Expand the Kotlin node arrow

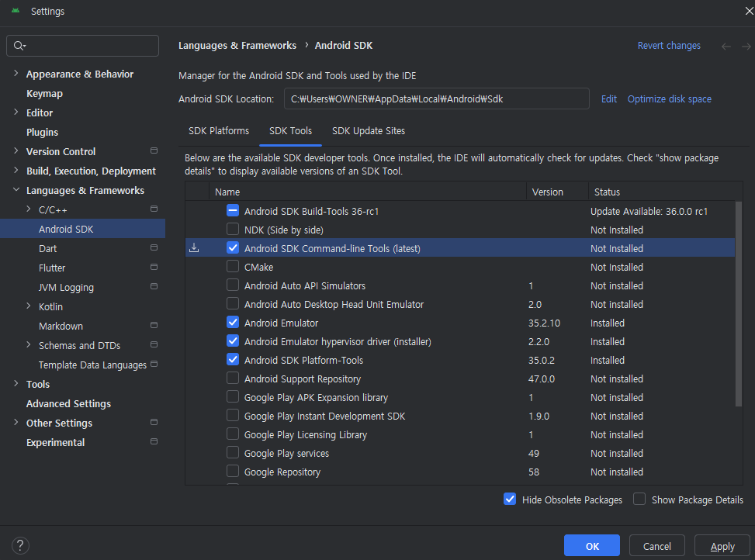(29, 306)
